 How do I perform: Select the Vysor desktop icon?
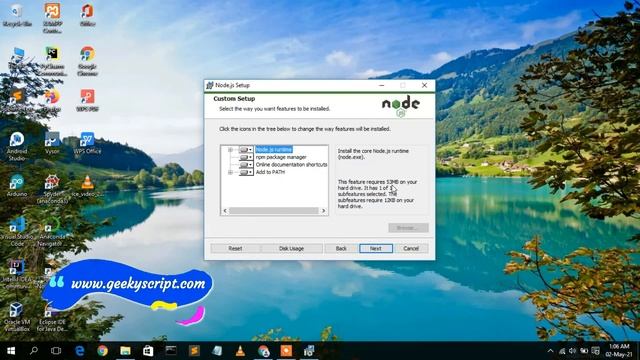click(x=52, y=143)
